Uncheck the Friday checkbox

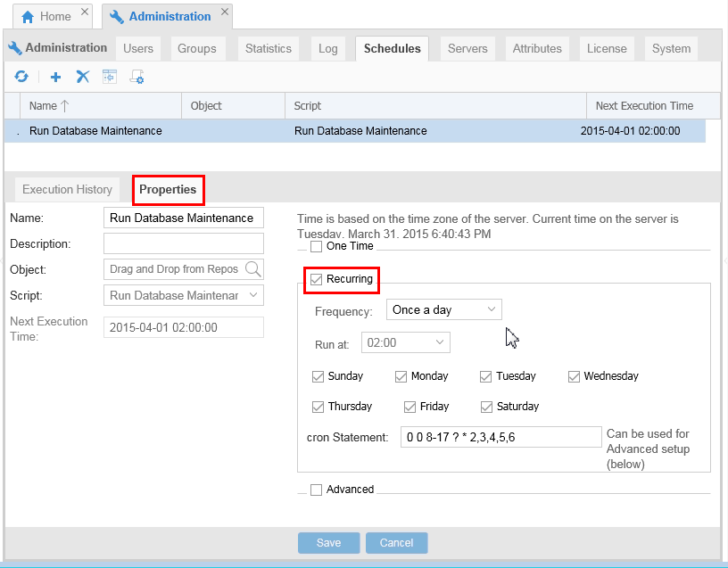pos(409,407)
